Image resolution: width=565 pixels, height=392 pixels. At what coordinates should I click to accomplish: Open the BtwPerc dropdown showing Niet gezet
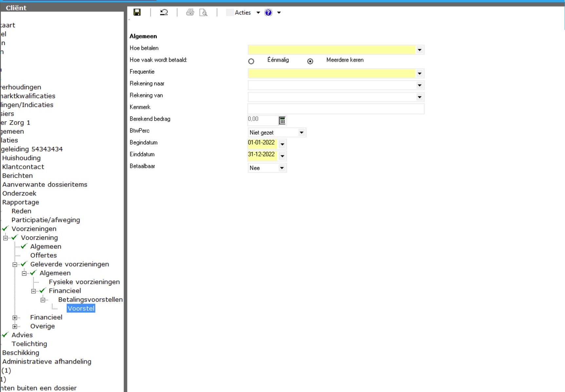coord(301,132)
